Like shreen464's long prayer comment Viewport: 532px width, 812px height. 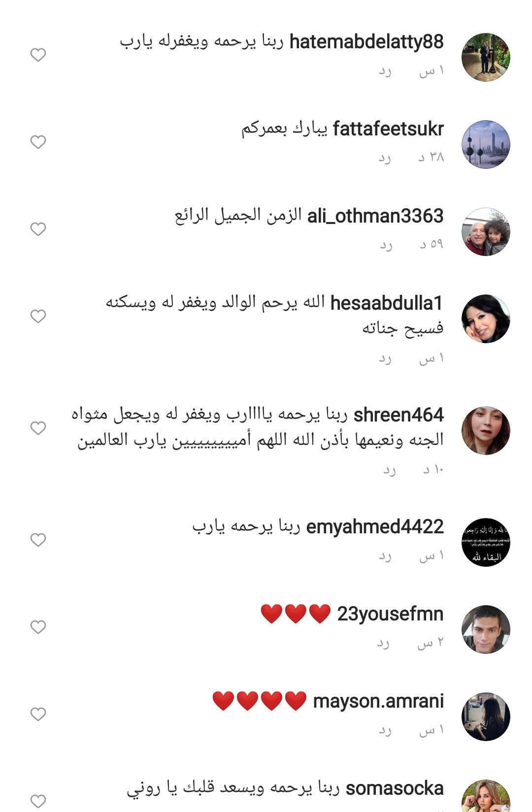point(38,428)
